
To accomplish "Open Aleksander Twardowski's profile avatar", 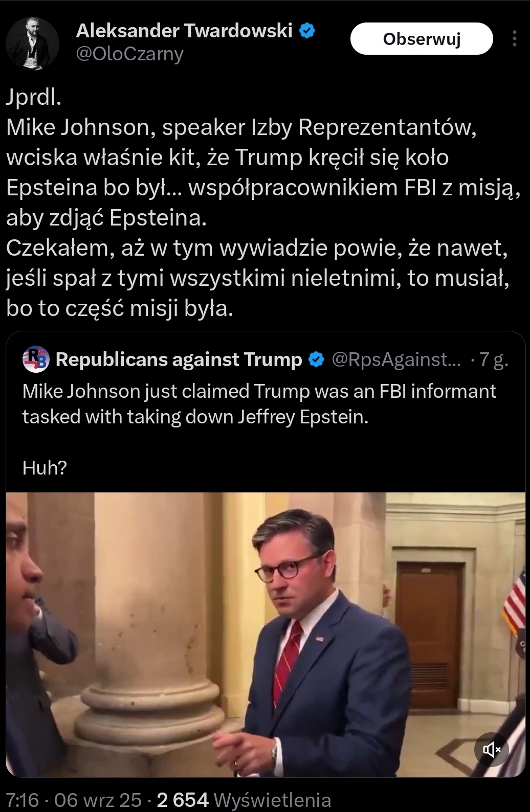I will [x=33, y=43].
